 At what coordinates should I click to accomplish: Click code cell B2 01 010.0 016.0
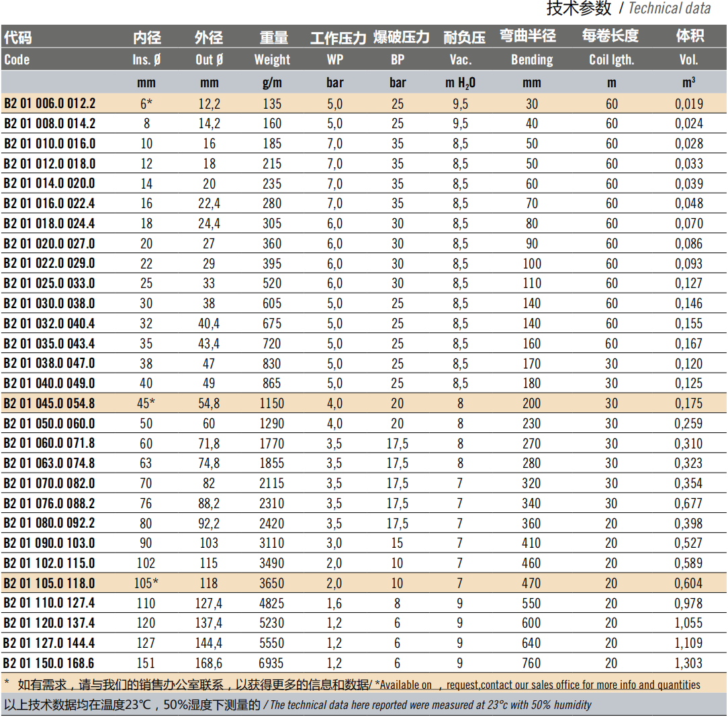coord(50,144)
